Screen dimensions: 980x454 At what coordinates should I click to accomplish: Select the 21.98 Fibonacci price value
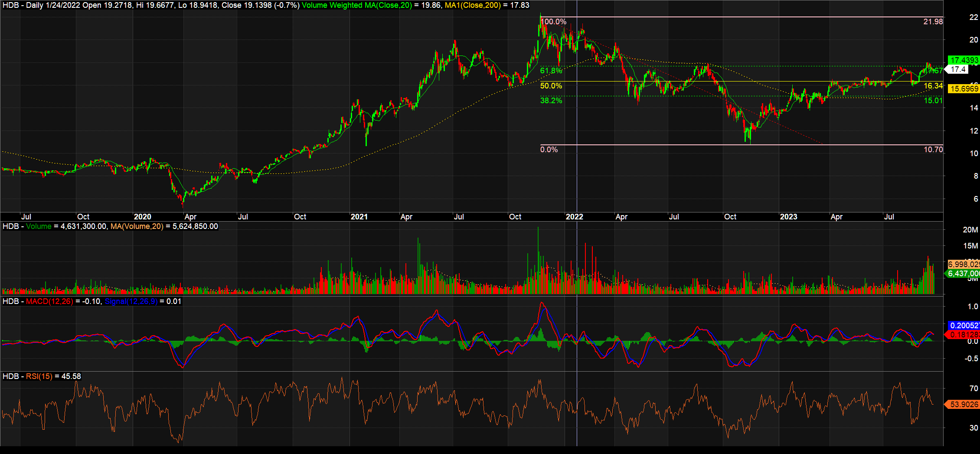pos(933,22)
